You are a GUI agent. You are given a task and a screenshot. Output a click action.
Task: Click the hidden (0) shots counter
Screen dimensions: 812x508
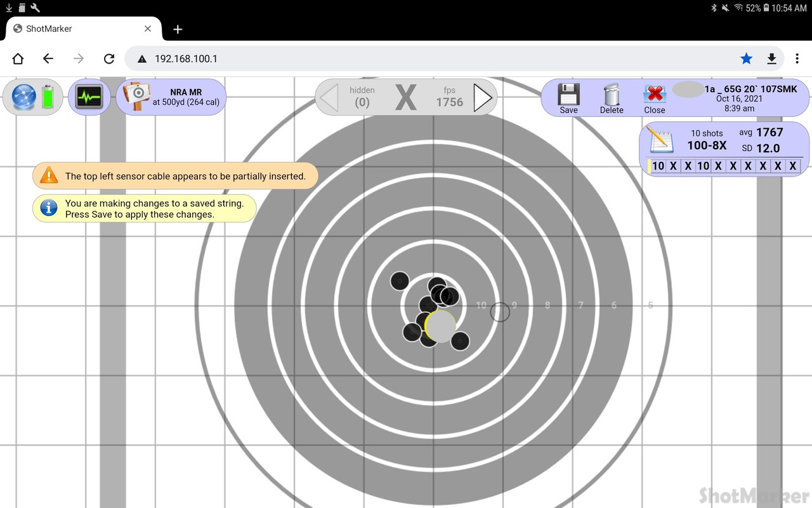(x=362, y=97)
